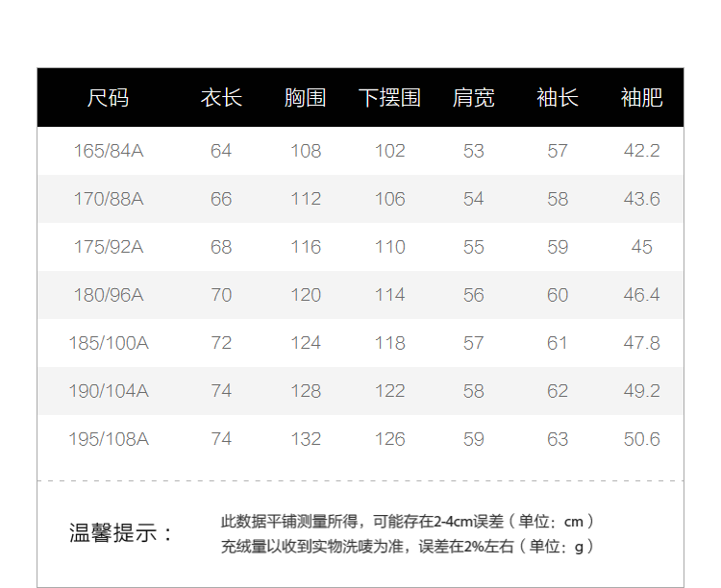The height and width of the screenshot is (588, 721).
Task: Select the 袖肥 value 50.6
Action: click(641, 439)
